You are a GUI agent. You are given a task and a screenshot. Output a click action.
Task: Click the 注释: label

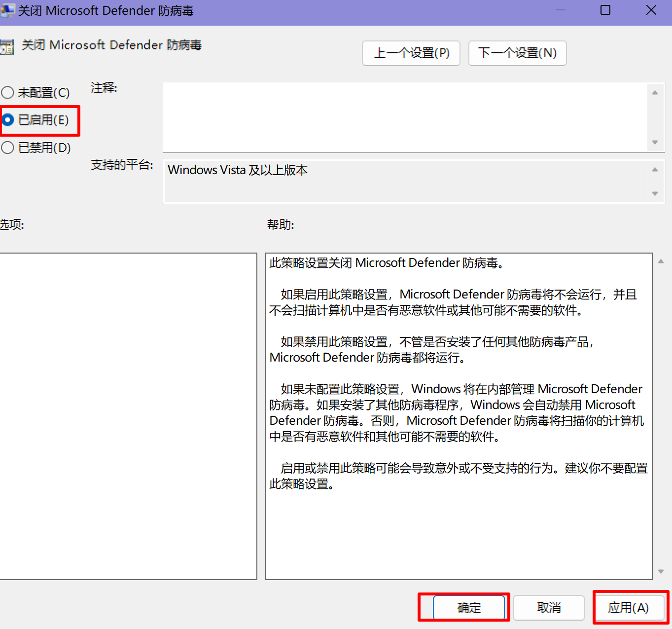tap(104, 88)
